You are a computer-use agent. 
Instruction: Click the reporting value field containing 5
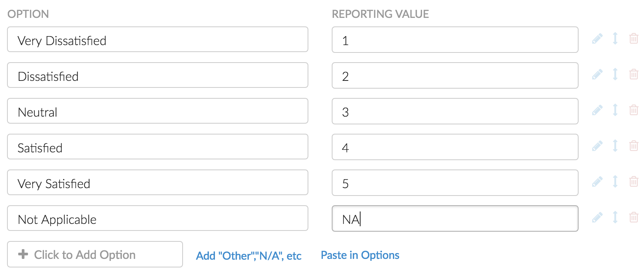pos(455,183)
